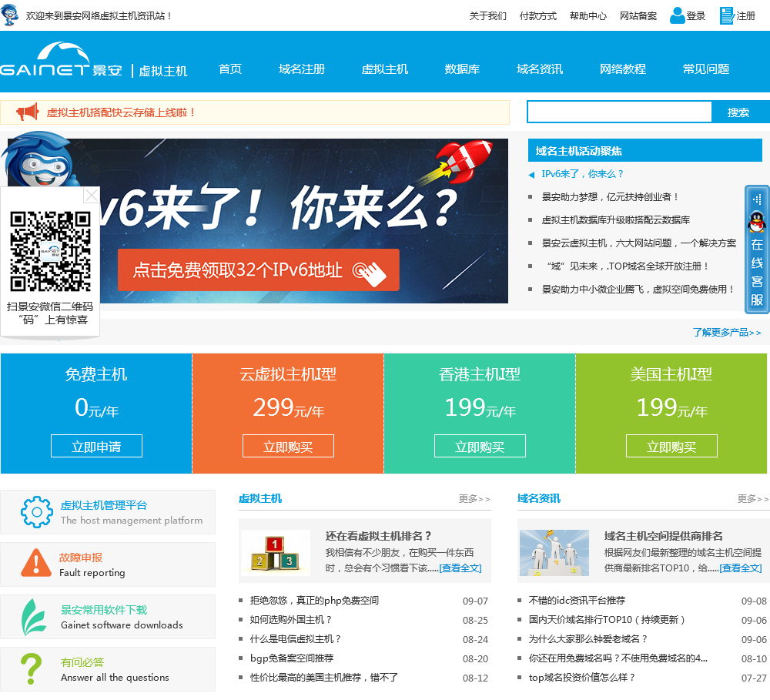
Task: Click the Gainet logo
Action: 61,60
